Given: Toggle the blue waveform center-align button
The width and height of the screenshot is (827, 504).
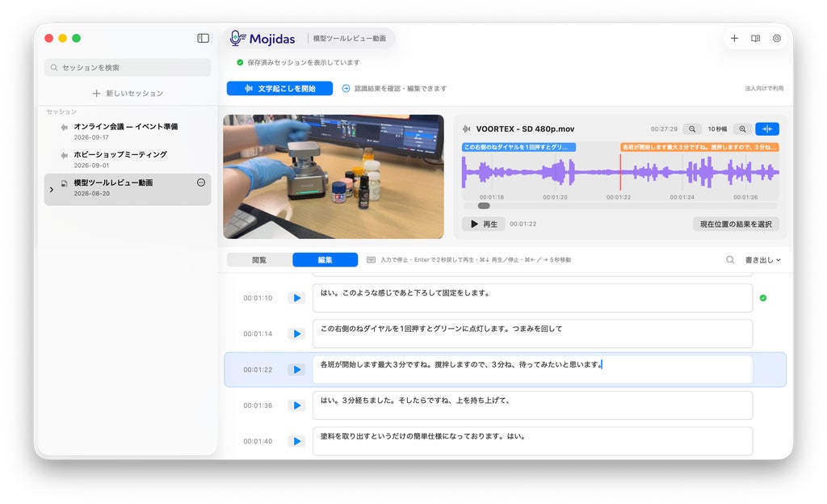Looking at the screenshot, I should tap(767, 128).
